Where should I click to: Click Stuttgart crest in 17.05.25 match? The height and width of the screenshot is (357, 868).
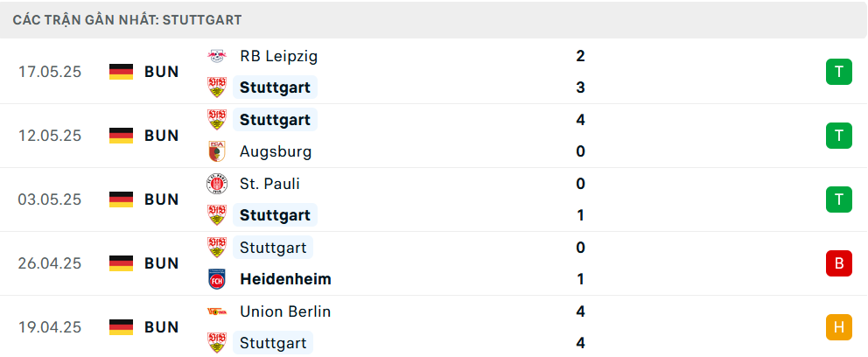pos(216,87)
